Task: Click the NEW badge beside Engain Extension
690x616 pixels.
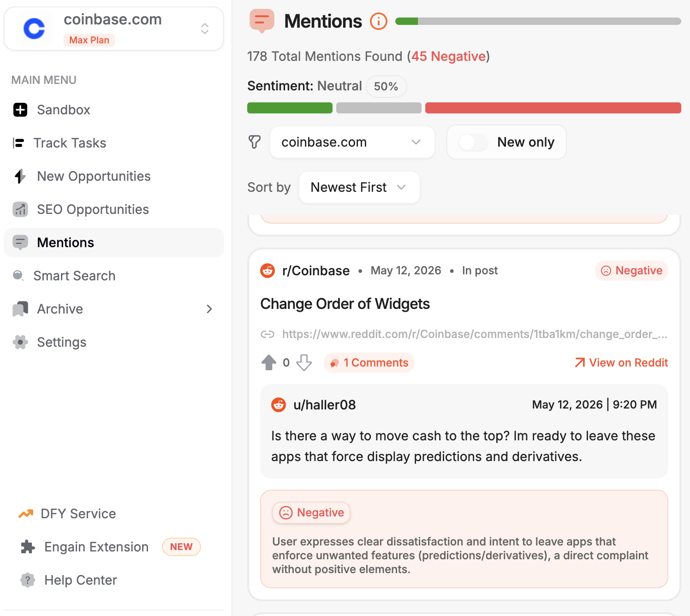Action: (x=181, y=547)
